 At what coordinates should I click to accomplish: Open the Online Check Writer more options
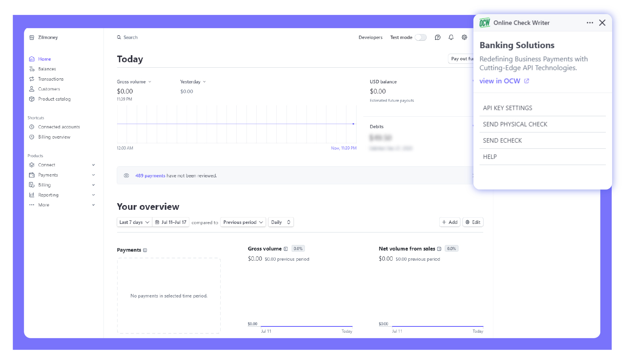[x=590, y=23]
